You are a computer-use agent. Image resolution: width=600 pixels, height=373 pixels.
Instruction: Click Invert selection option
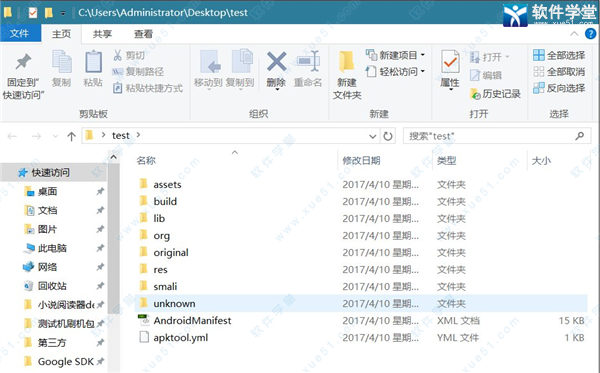coord(559,88)
